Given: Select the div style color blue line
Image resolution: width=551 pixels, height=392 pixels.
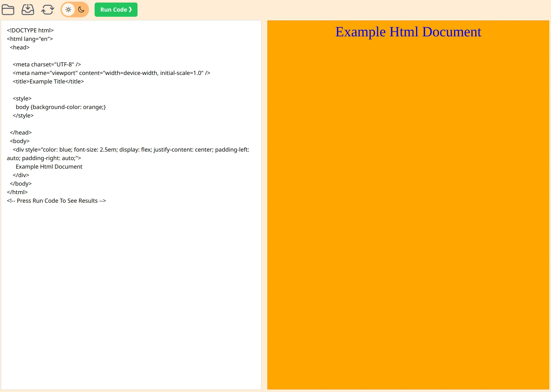Looking at the screenshot, I should (x=128, y=154).
